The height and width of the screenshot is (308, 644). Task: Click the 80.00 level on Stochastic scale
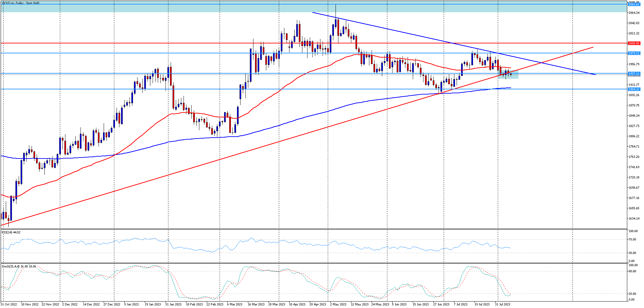click(x=633, y=271)
